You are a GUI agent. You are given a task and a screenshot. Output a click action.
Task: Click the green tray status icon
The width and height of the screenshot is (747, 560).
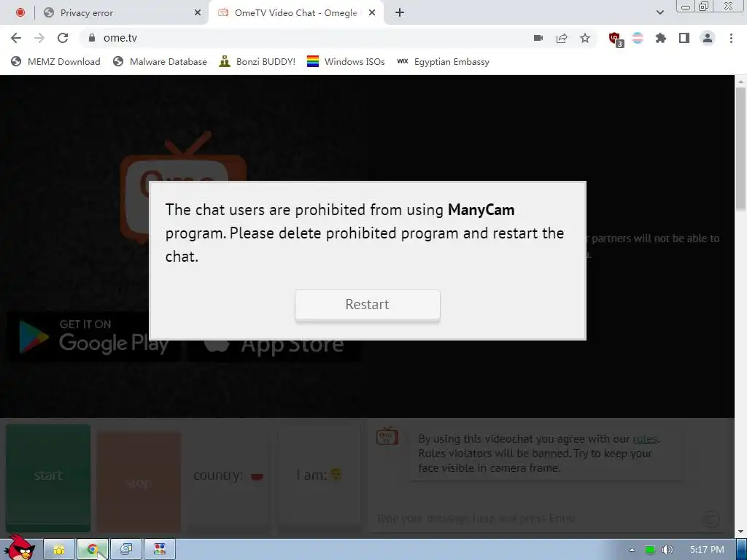pyautogui.click(x=650, y=550)
